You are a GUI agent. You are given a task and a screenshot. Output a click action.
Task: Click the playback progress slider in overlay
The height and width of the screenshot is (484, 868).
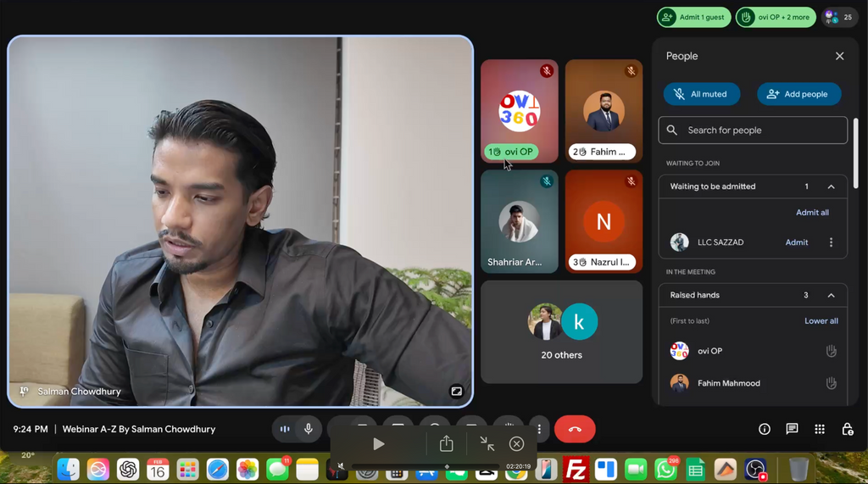447,466
